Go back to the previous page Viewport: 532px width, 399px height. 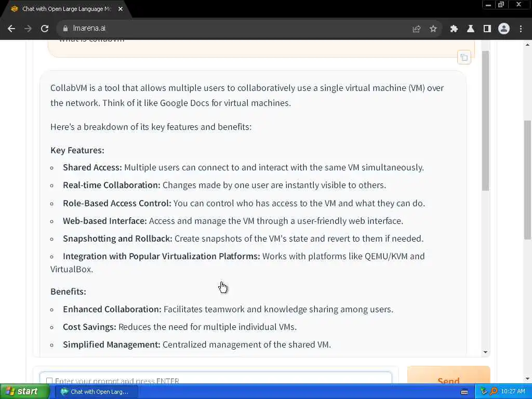coord(11,29)
